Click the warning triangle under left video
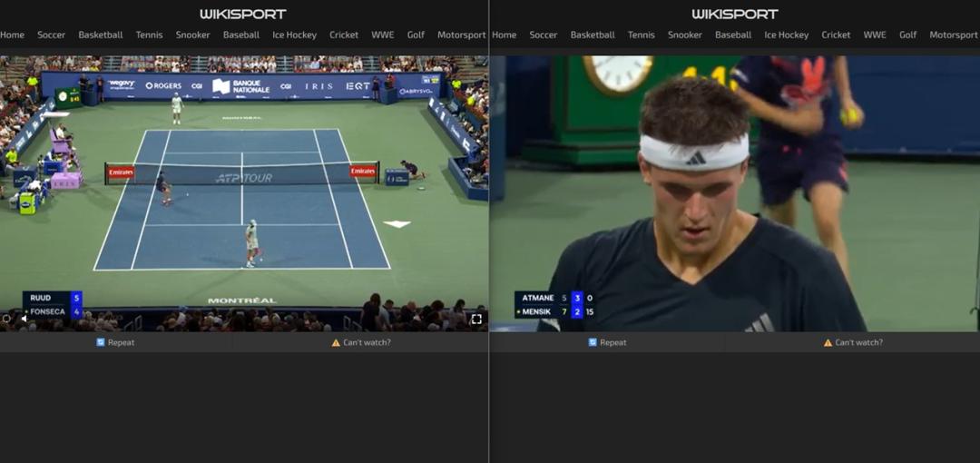 coord(336,343)
